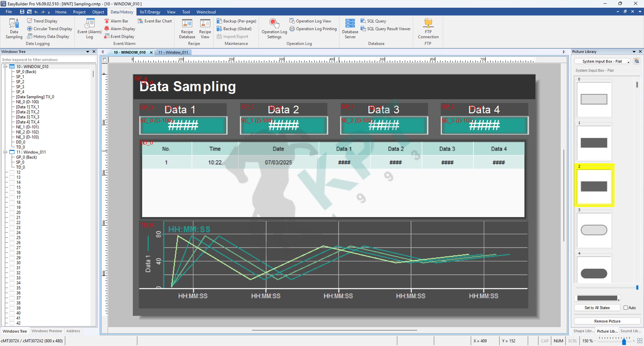Insert a SQL Query object
This screenshot has width=644, height=346.
click(x=373, y=21)
